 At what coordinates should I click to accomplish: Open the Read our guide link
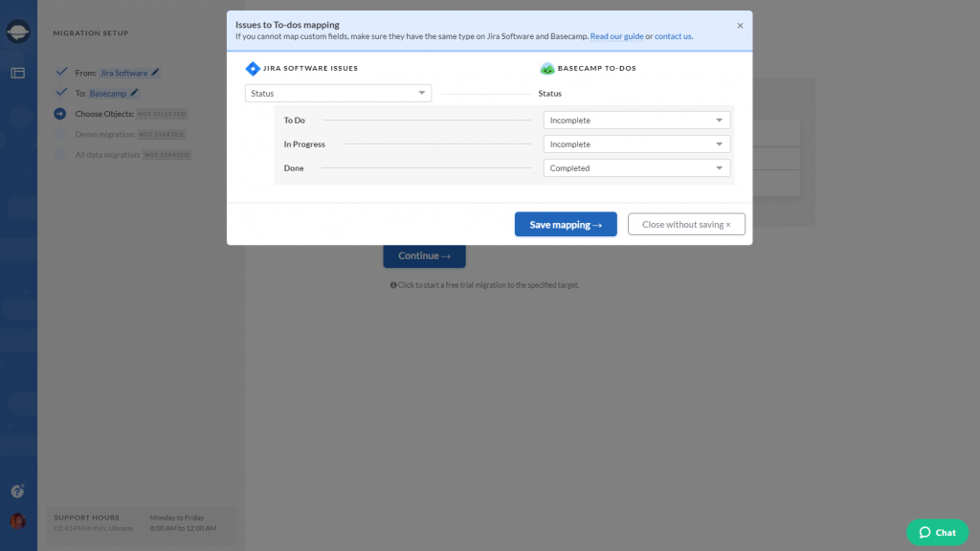click(616, 36)
